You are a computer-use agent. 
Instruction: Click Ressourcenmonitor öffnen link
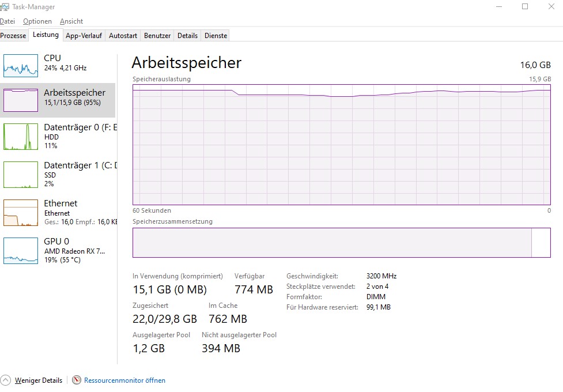124,380
